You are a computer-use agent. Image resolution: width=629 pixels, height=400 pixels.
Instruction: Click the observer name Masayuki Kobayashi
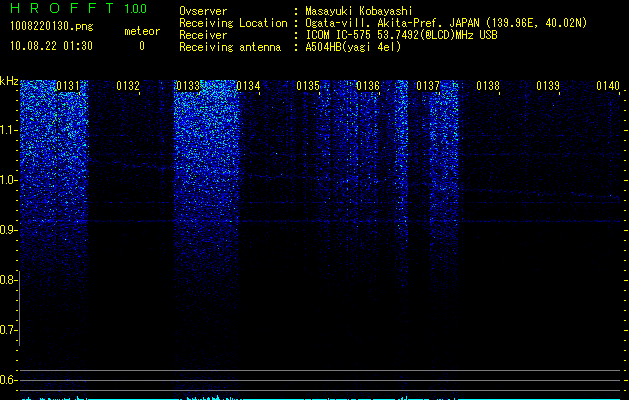(x=359, y=11)
